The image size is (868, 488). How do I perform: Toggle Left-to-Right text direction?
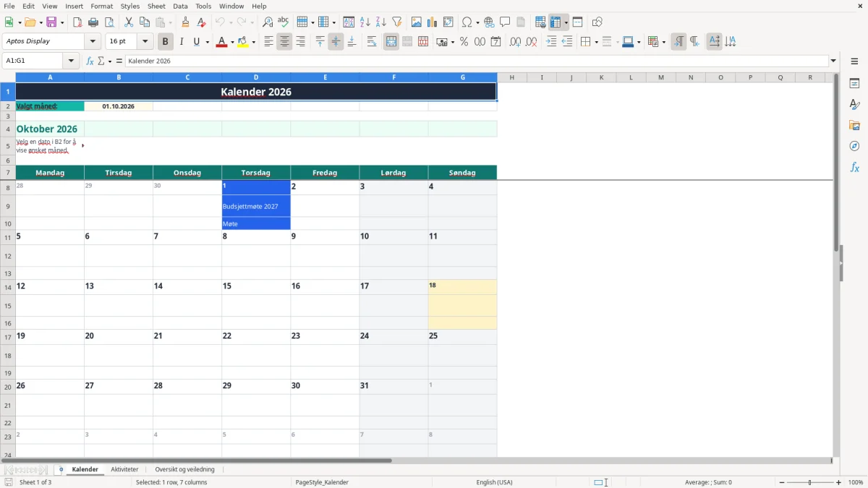[678, 42]
